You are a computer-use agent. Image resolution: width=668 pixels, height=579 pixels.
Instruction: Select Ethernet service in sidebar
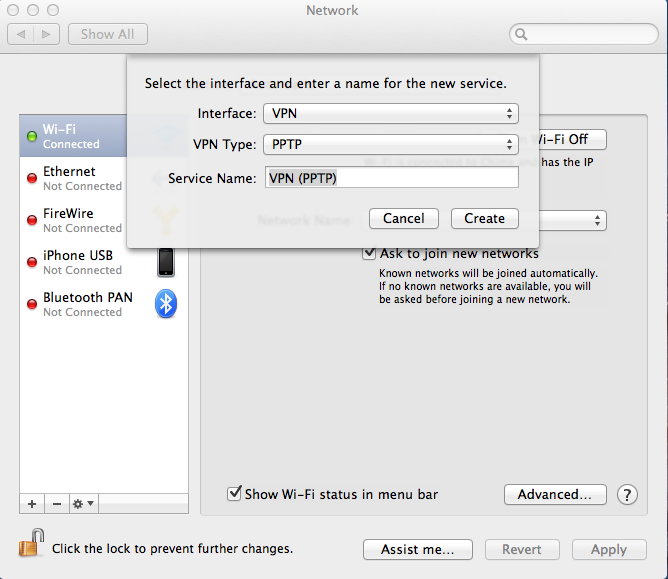[73, 178]
